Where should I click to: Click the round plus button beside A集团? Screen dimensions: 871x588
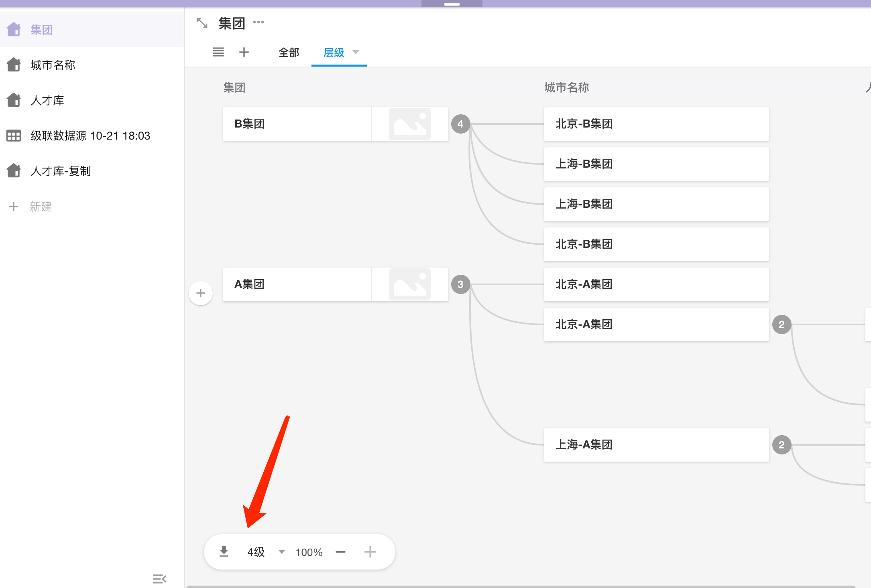(x=201, y=293)
